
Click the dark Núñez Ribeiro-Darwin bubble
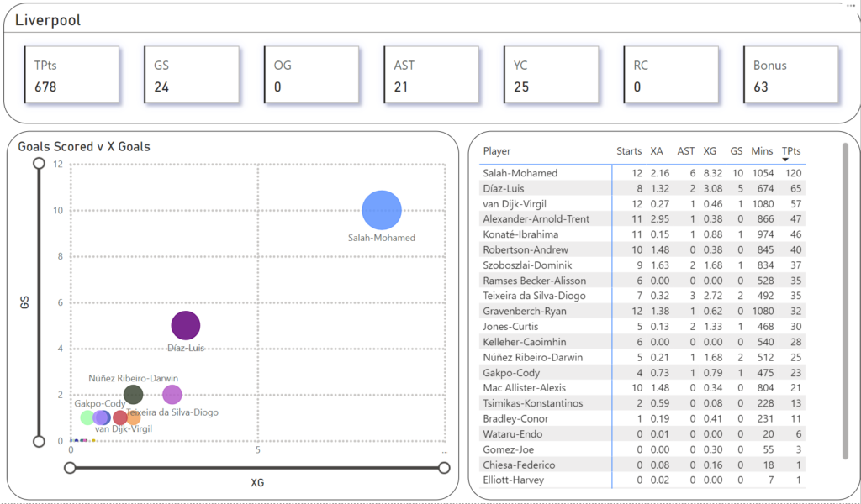[133, 394]
